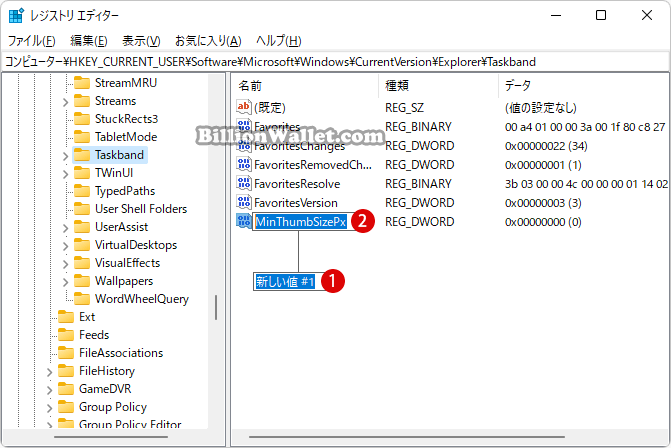Expand the VirtualDesktops key
The width and height of the screenshot is (671, 448).
[x=65, y=246]
